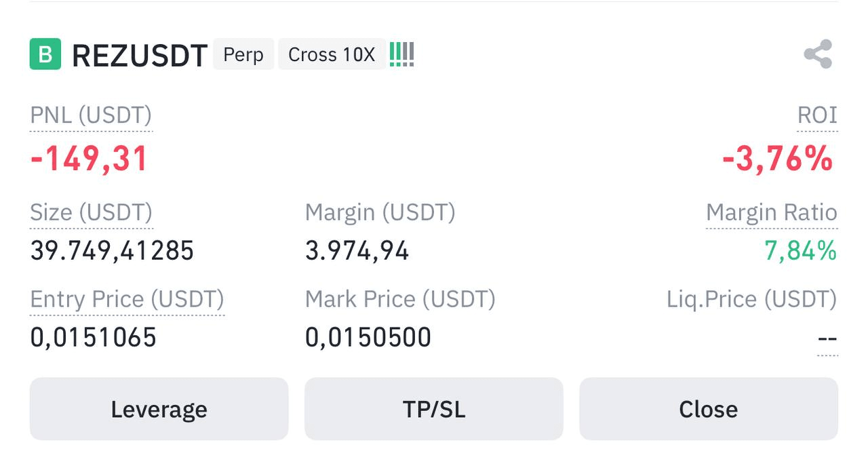This screenshot has width=868, height=468.
Task: Select the -3,76% ROI value
Action: coord(777,159)
